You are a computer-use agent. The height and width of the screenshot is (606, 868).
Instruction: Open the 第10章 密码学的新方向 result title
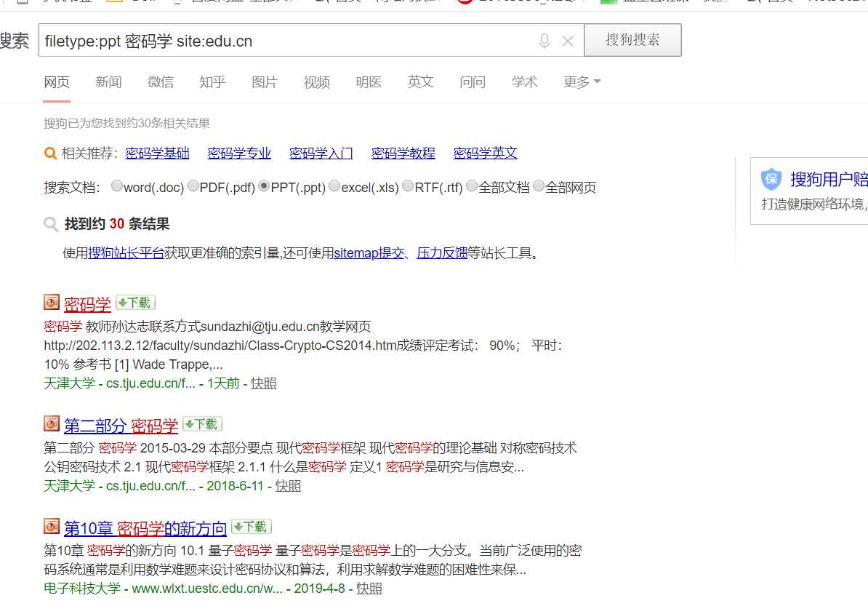click(x=145, y=528)
